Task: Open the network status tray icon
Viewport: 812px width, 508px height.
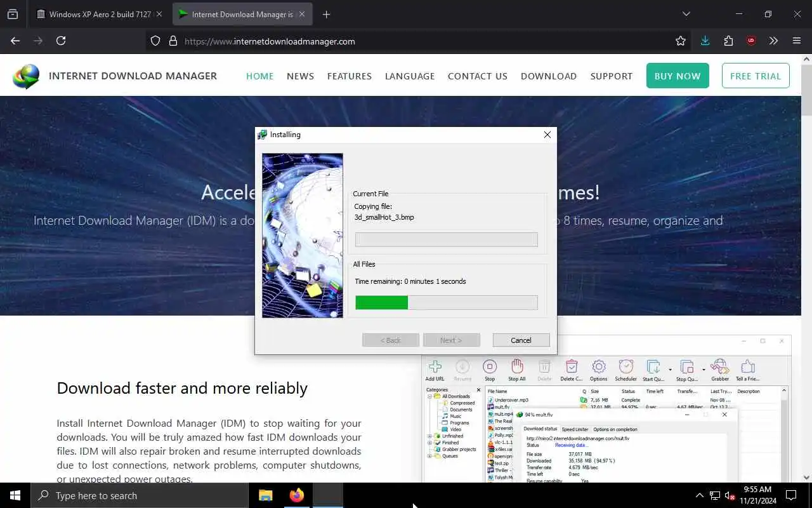Action: coord(715,495)
